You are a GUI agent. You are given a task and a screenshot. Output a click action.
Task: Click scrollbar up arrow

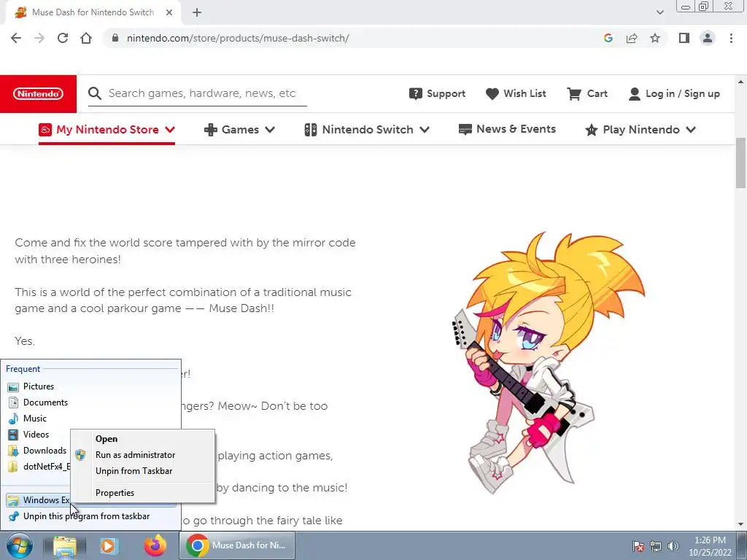pos(740,81)
